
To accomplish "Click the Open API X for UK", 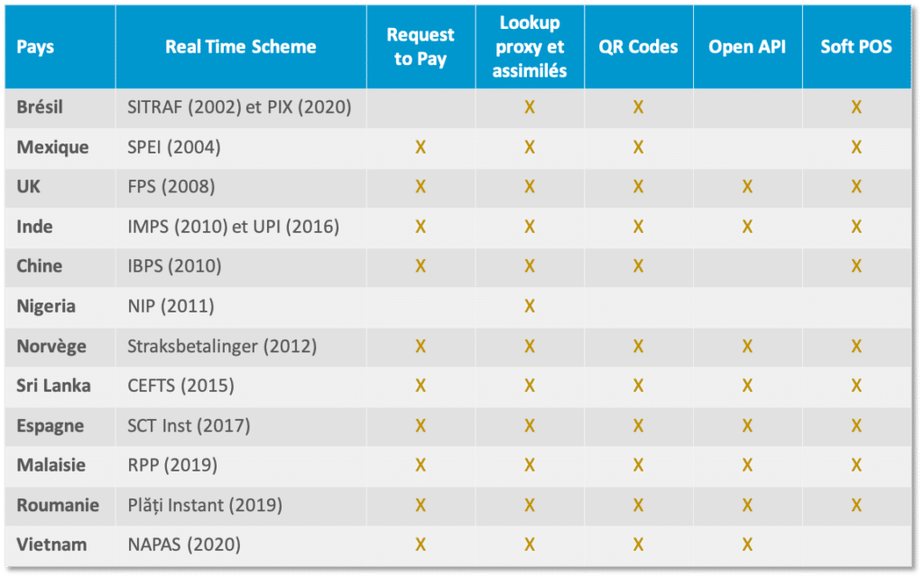I will click(x=747, y=186).
